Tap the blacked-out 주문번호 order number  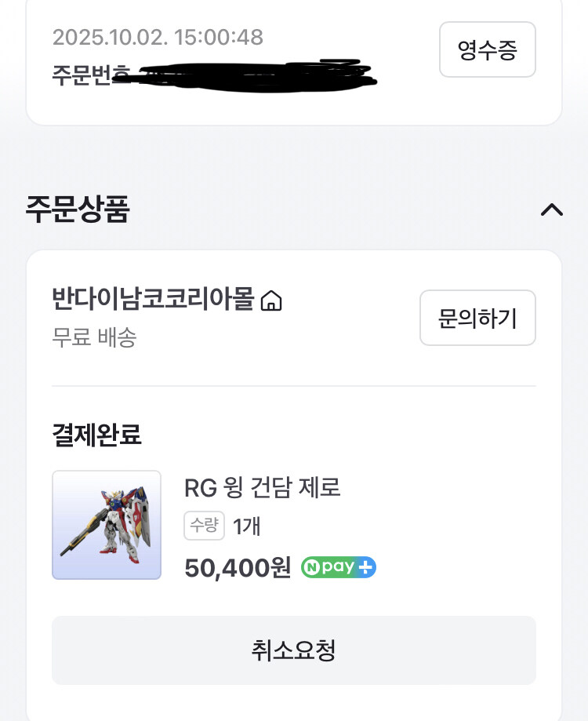click(x=251, y=73)
